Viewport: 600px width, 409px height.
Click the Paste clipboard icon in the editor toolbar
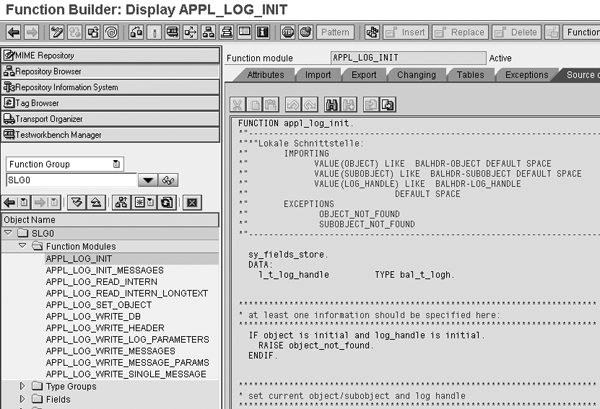271,104
